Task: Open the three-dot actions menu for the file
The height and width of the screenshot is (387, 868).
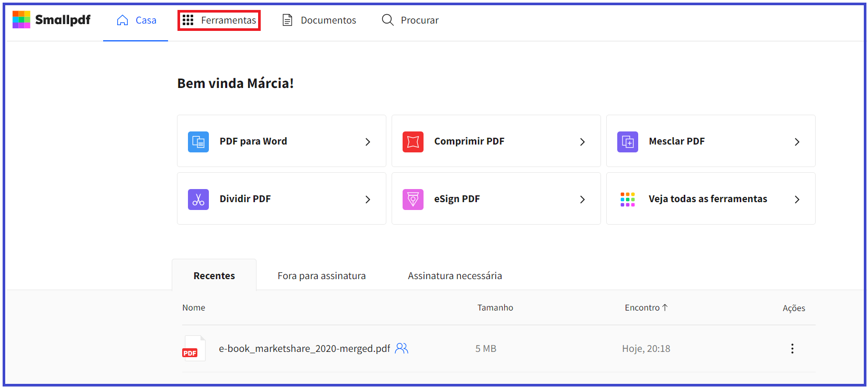Action: coord(792,349)
